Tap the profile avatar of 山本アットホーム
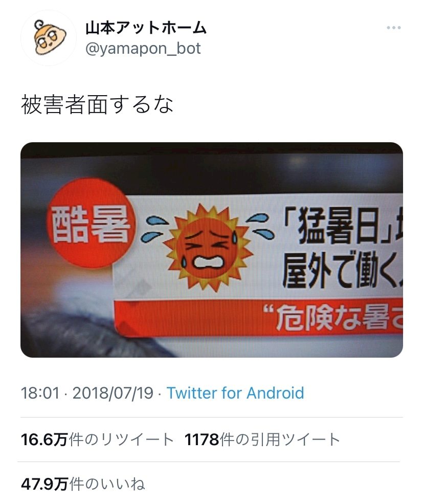The height and width of the screenshot is (504, 423). click(49, 38)
